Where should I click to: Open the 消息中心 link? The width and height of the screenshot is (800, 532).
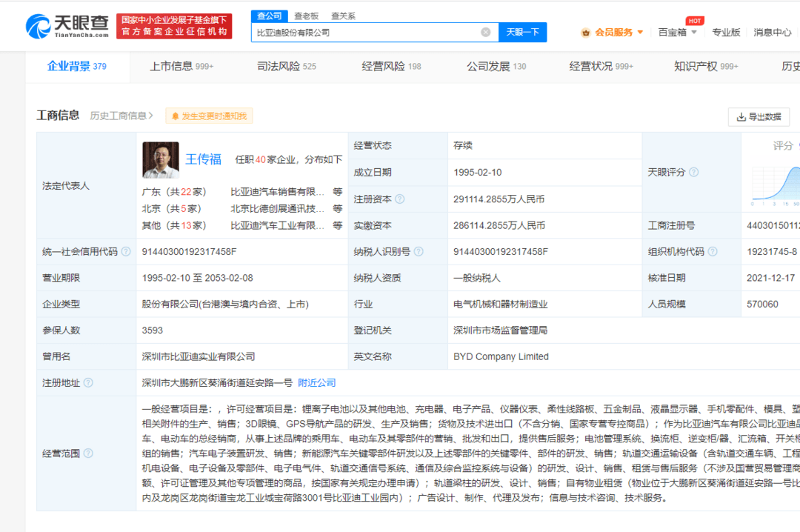773,32
